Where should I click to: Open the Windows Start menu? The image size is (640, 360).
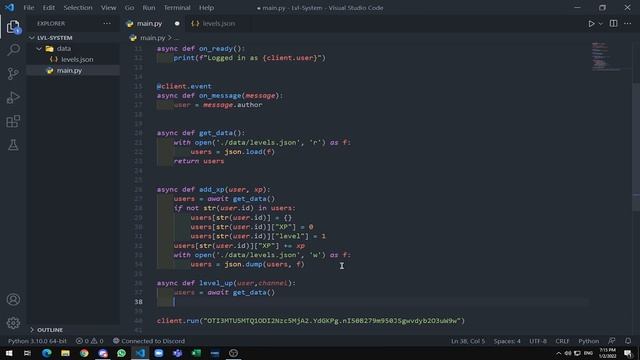9,353
